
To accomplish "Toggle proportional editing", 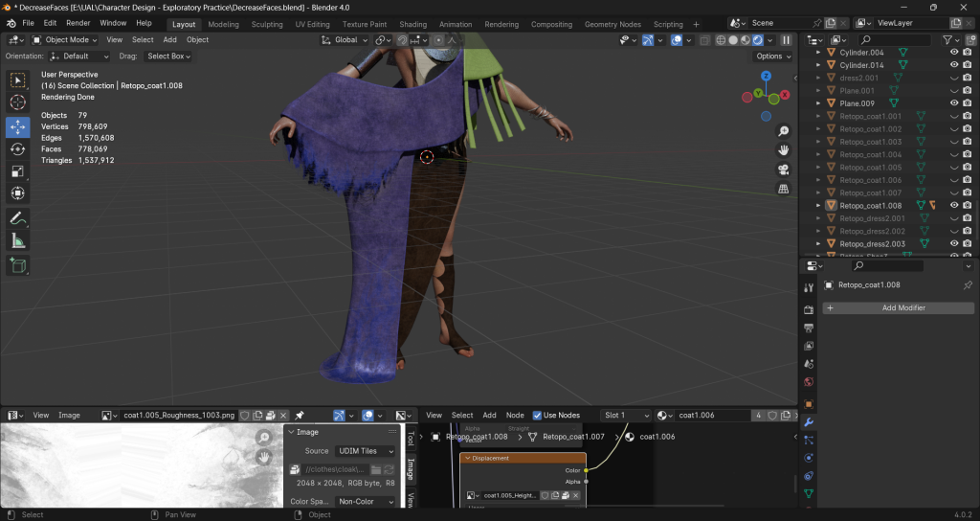I will 438,40.
